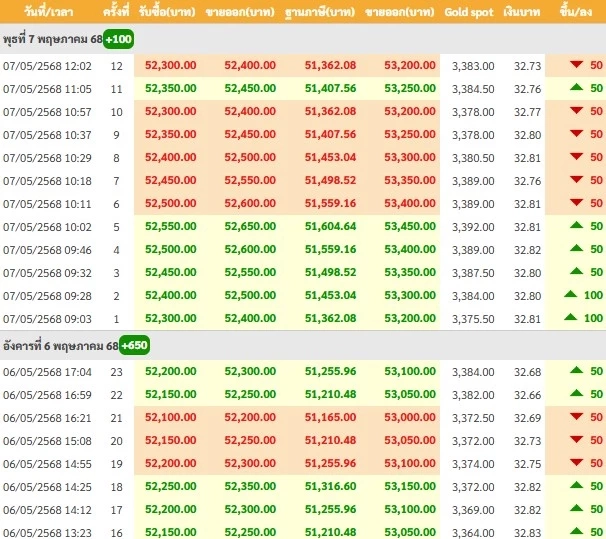Click the green +100 change badge
The height and width of the screenshot is (539, 606).
(x=120, y=38)
